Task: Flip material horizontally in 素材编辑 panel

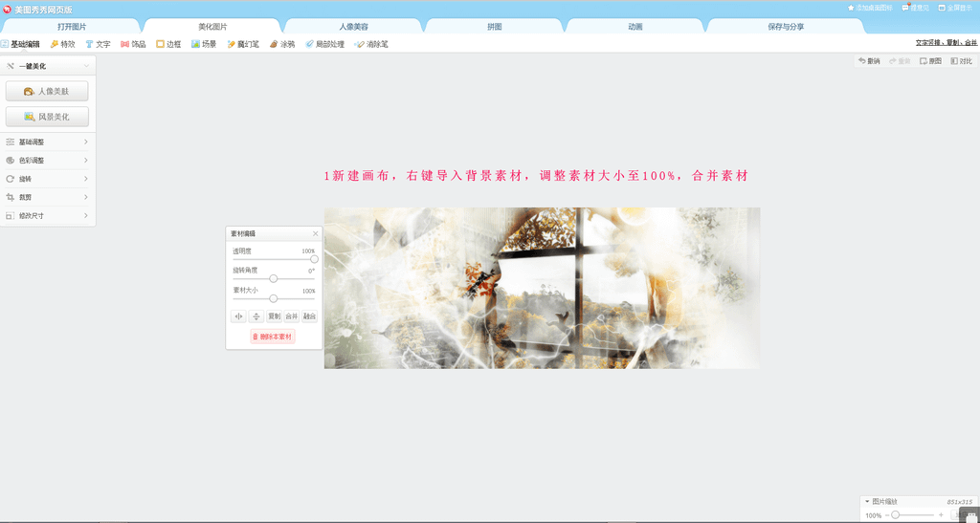Action: pyautogui.click(x=238, y=316)
